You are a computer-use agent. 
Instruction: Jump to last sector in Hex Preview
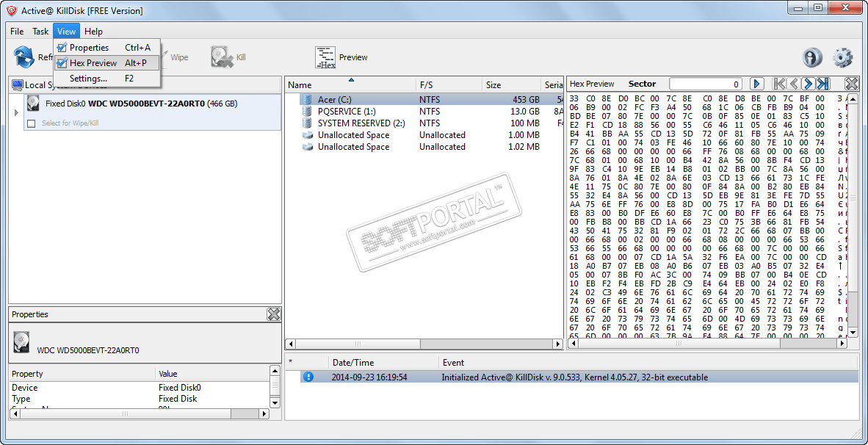(x=823, y=84)
